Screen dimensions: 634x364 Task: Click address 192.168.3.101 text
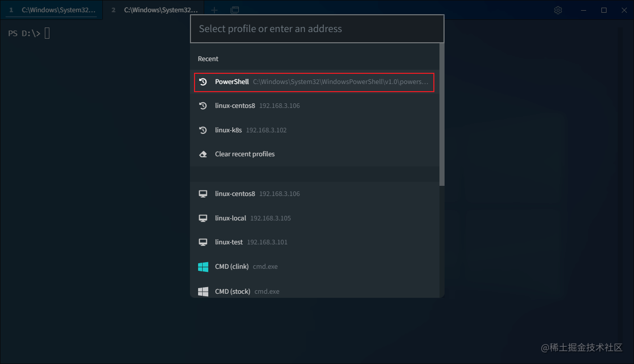click(x=267, y=242)
